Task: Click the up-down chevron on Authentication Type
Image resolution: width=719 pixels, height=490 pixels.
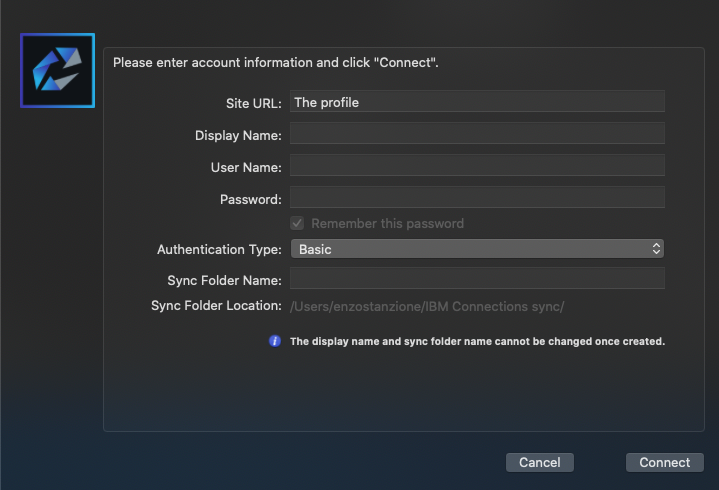Action: [x=656, y=249]
